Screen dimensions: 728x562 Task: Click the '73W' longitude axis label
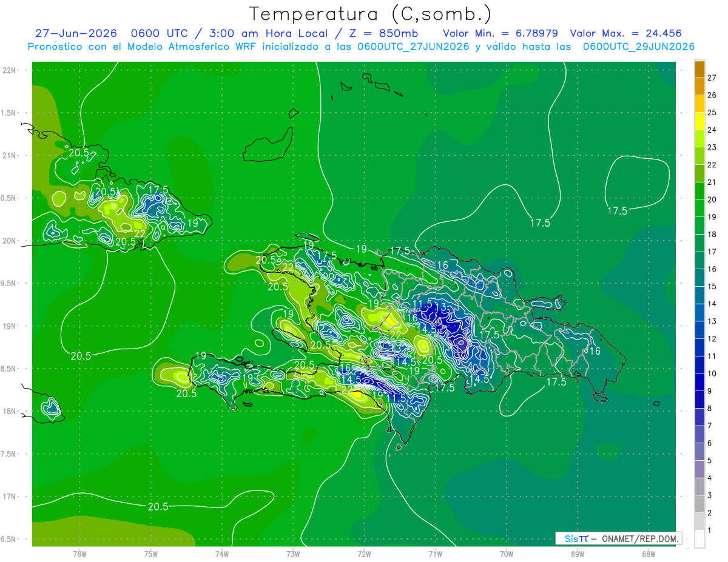pyautogui.click(x=293, y=554)
